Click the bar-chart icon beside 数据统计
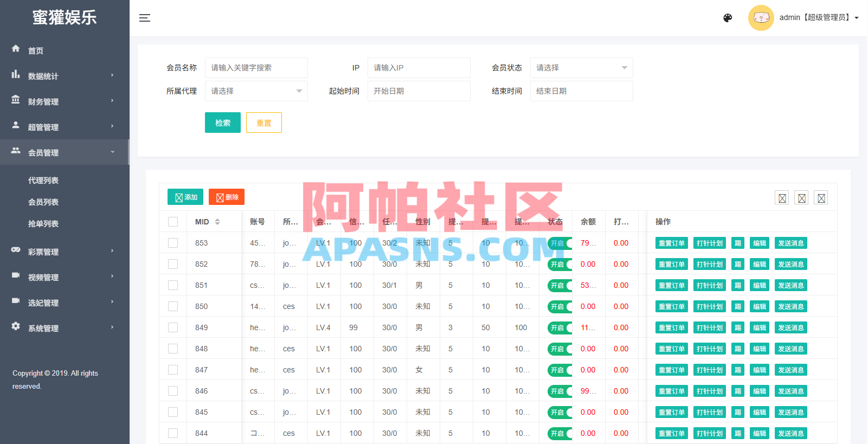 (x=16, y=74)
